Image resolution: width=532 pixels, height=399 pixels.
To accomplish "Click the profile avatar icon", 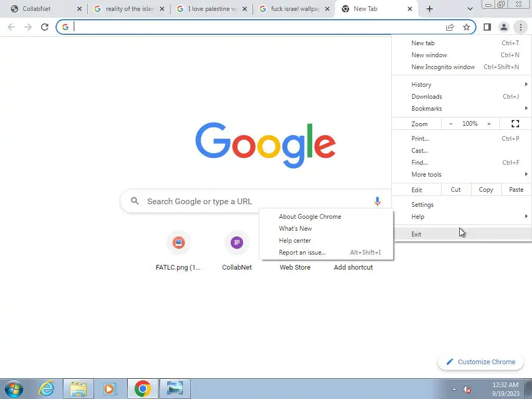I will [x=504, y=27].
